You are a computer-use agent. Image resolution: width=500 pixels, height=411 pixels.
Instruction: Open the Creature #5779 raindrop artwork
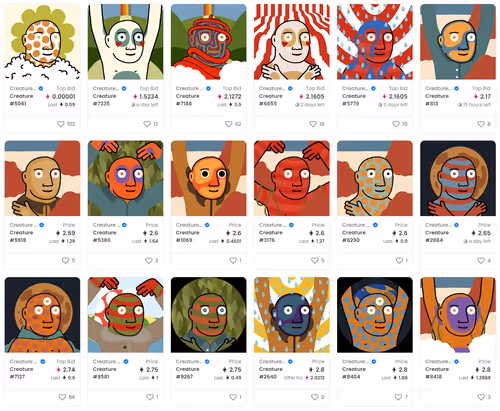375,42
